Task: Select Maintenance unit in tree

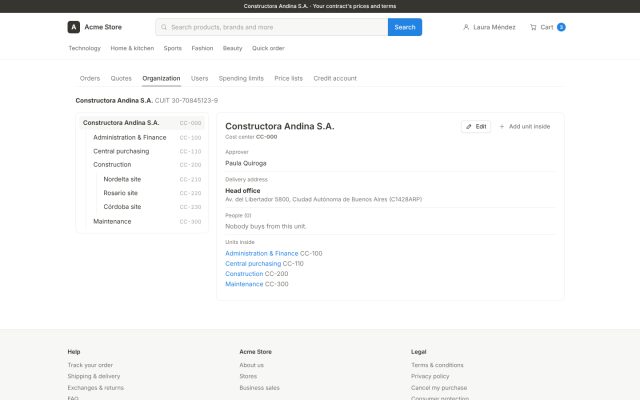Action: click(x=147, y=222)
